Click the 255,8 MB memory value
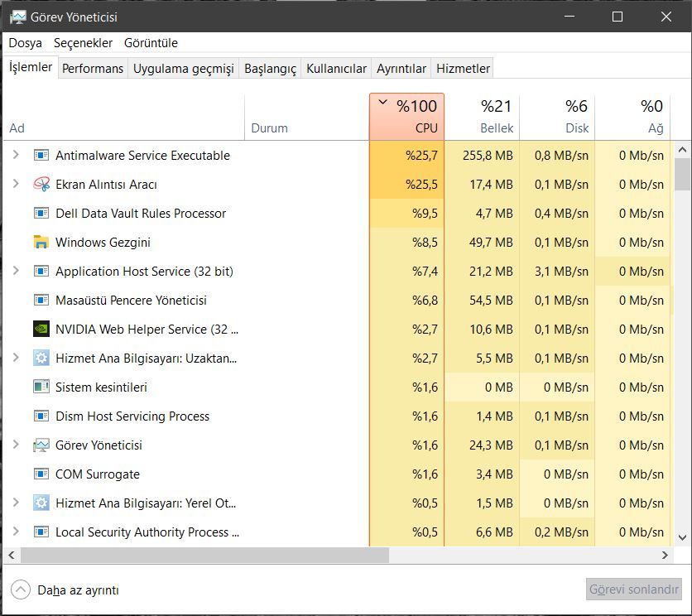This screenshot has height=616, width=692. 488,156
